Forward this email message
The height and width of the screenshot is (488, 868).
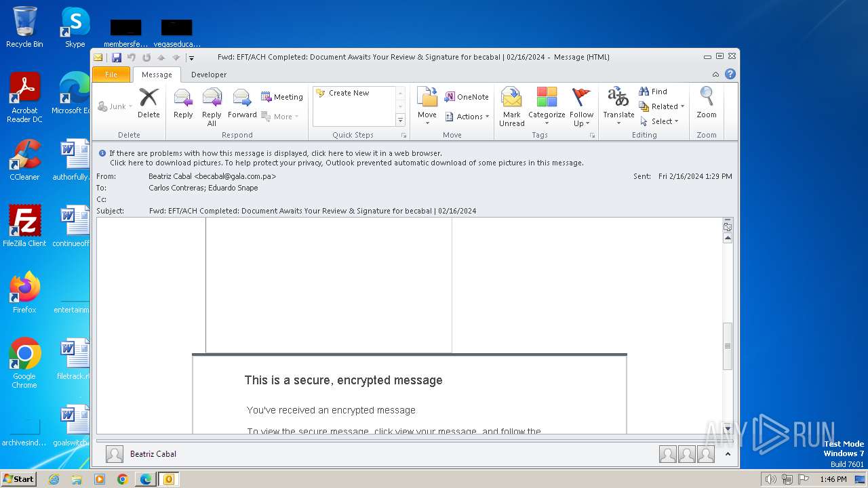coord(242,104)
